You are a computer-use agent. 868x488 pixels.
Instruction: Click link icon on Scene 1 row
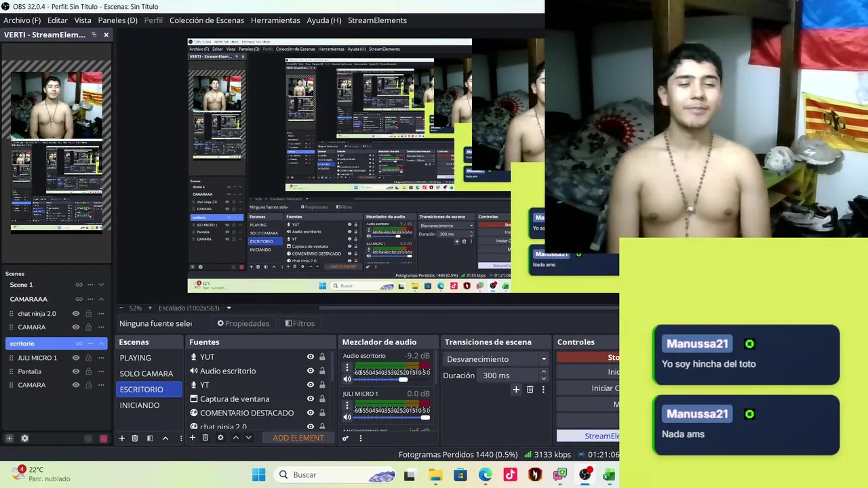tap(79, 285)
